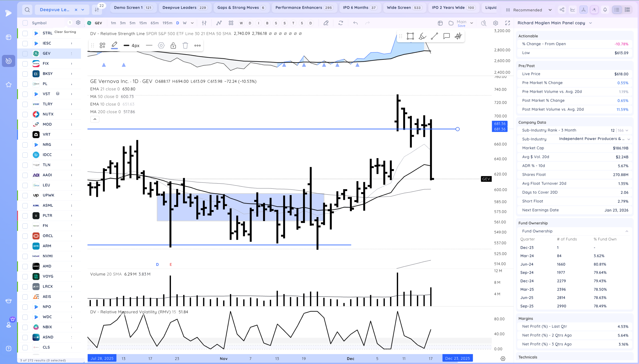
Task: Click Clear Sorting link
Action: pyautogui.click(x=65, y=32)
